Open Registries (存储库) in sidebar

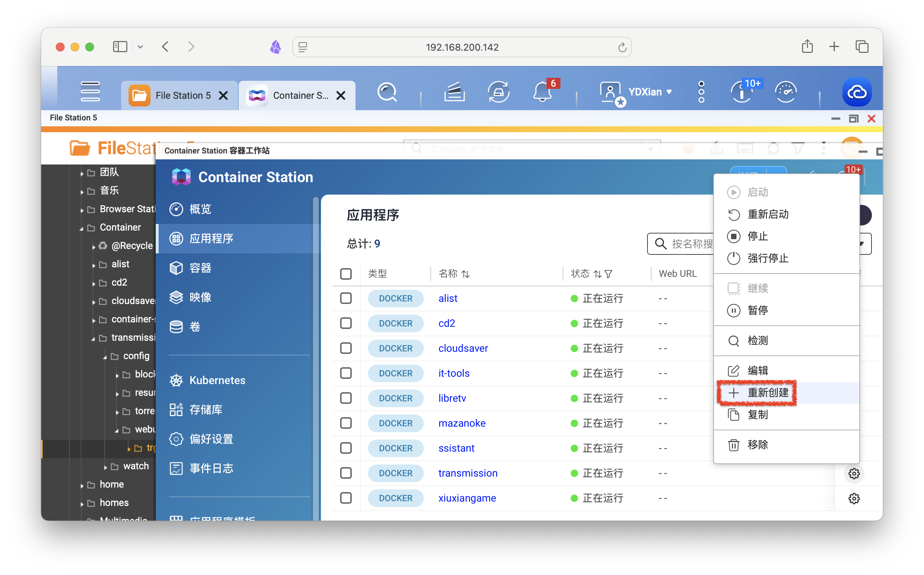click(238, 409)
